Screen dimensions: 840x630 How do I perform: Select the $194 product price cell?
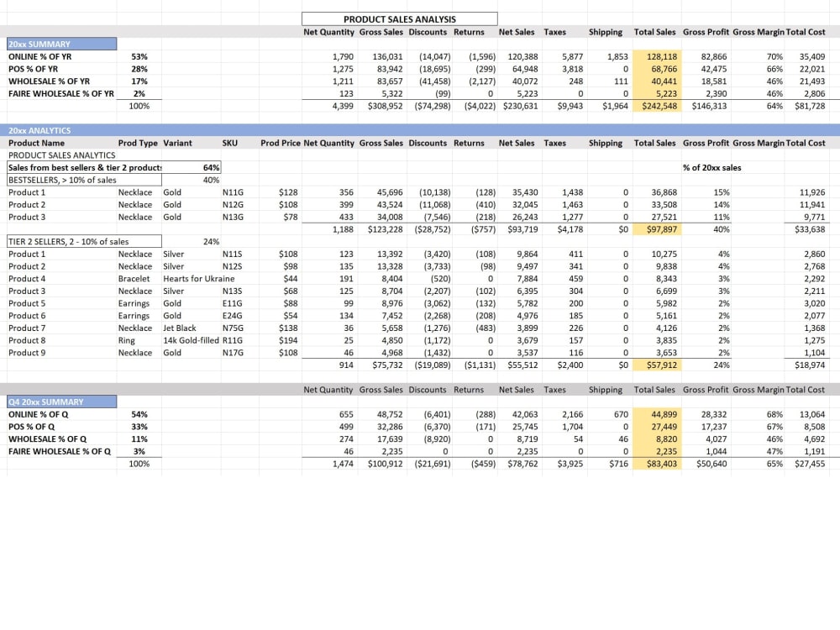pyautogui.click(x=287, y=339)
